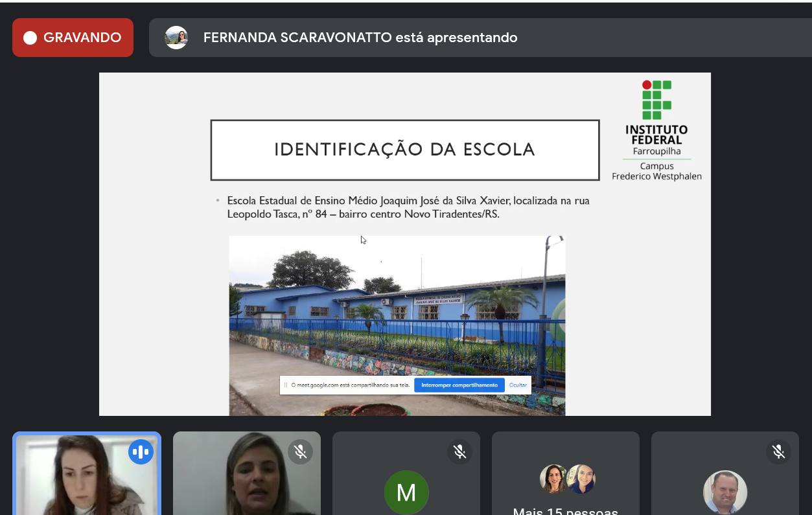Click the Instituto Federal Farroupilha logo
The height and width of the screenshot is (515, 812).
(656, 130)
